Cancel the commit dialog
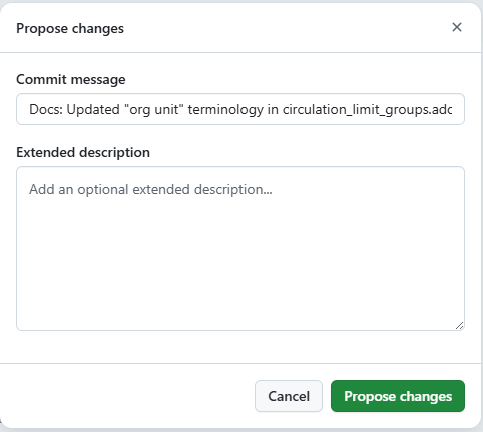 click(289, 396)
